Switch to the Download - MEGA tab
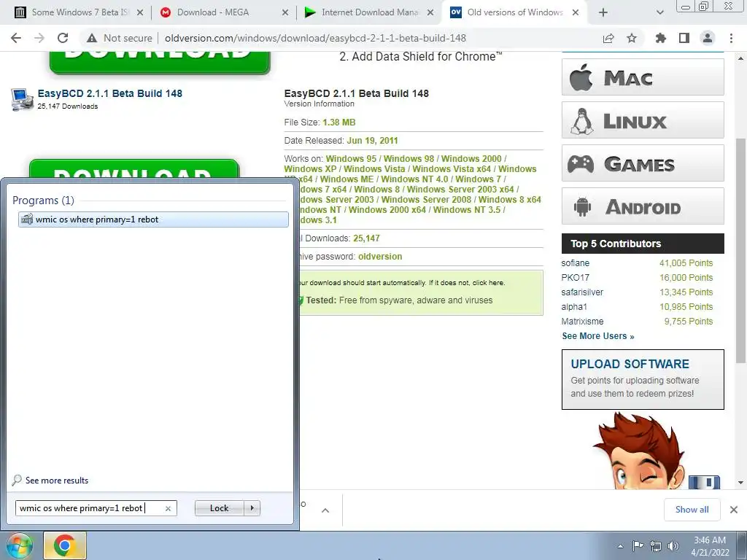 (224, 12)
